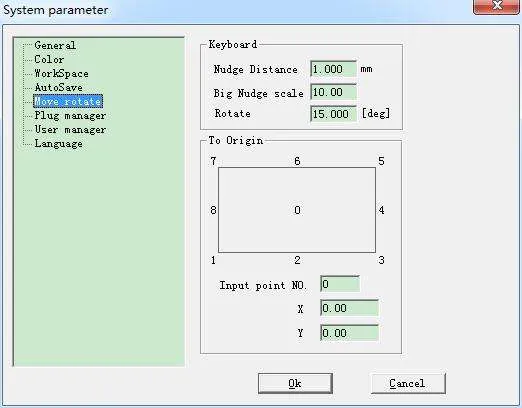Click the Big Nudge scale label
Viewport: 522px width, 408px height.
click(259, 93)
